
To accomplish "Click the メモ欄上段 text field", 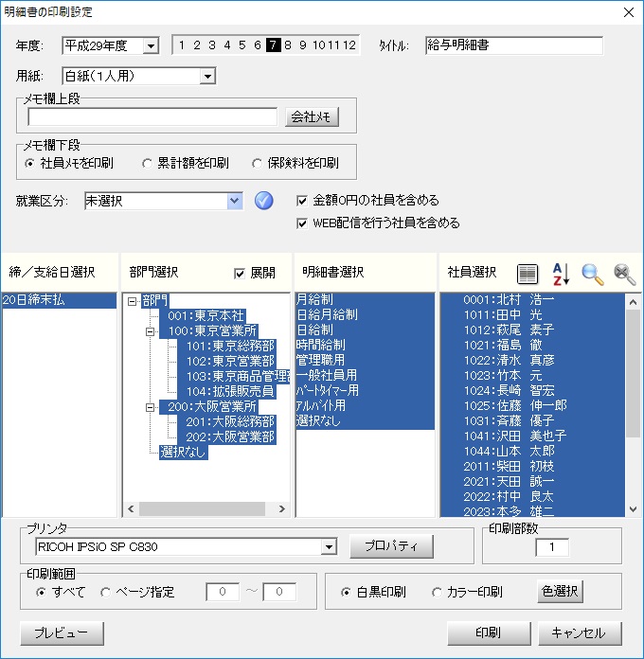I will coord(152,116).
